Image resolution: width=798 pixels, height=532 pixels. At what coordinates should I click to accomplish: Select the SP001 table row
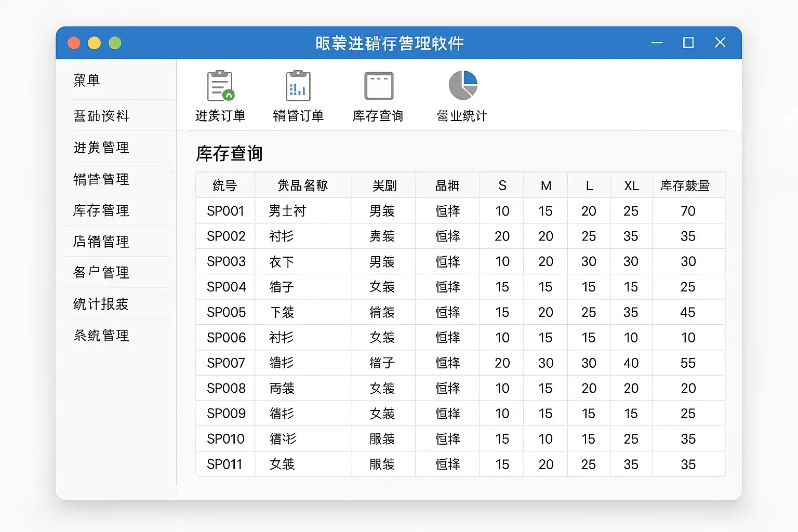tap(225, 211)
